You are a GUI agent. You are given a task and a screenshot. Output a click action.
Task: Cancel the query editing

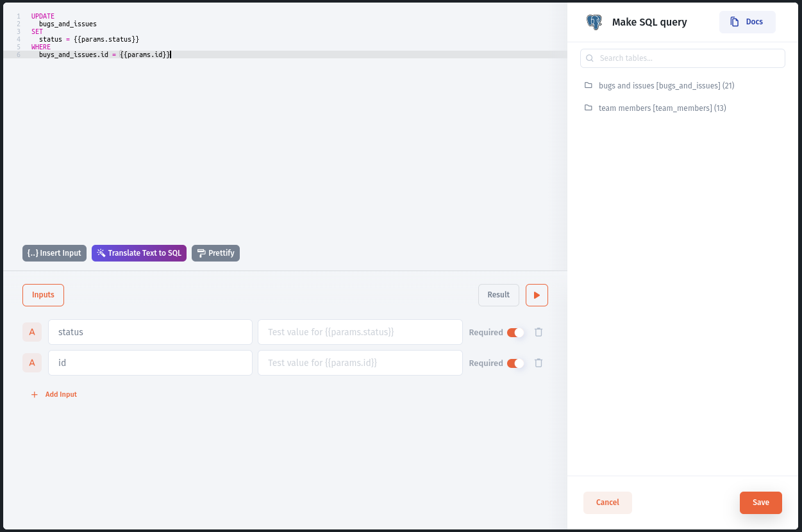click(607, 503)
